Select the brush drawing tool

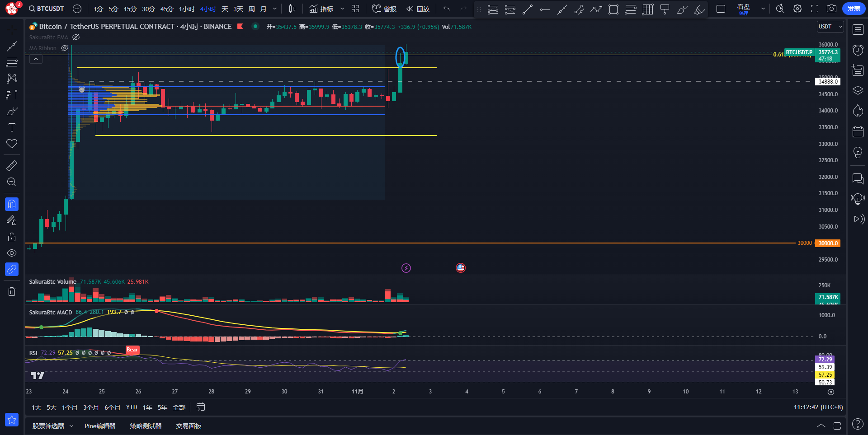pos(12,111)
